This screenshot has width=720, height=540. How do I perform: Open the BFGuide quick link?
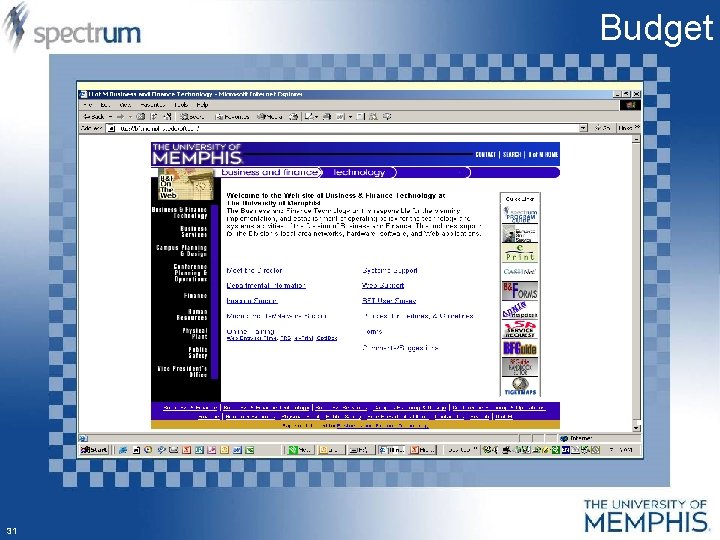(520, 349)
